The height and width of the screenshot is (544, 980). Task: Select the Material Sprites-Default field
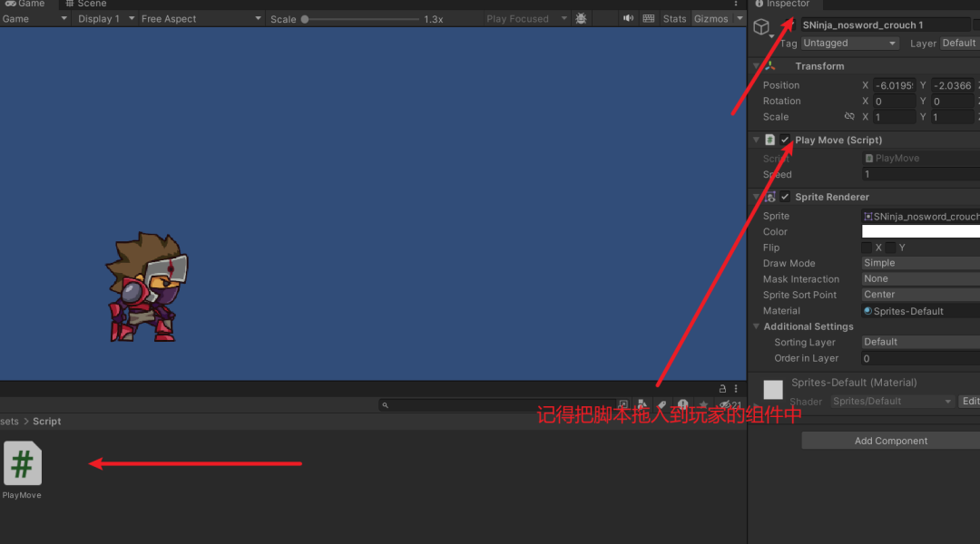pyautogui.click(x=921, y=311)
